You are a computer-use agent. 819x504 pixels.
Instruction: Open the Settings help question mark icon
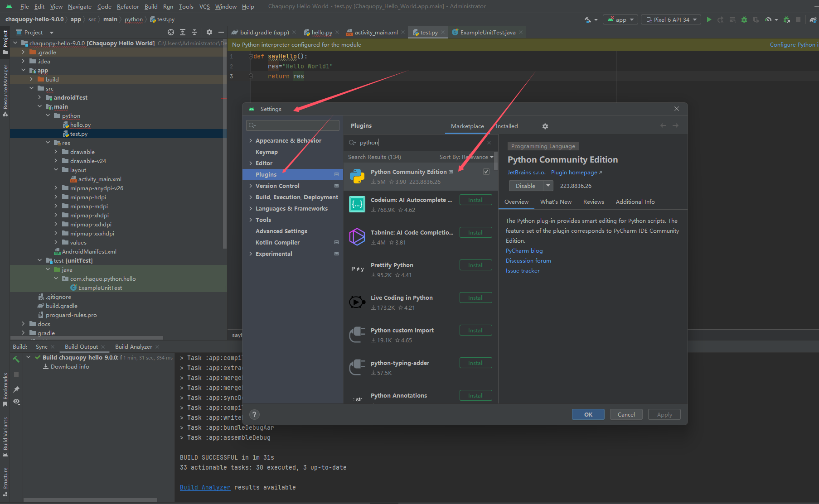[254, 414]
